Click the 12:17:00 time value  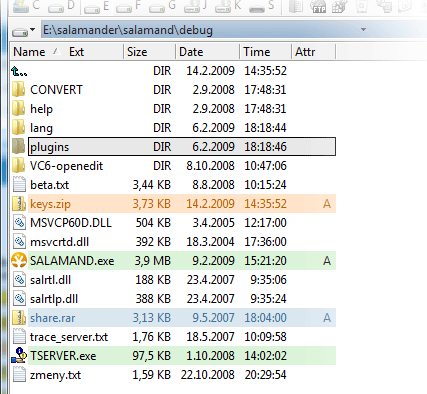pos(265,223)
